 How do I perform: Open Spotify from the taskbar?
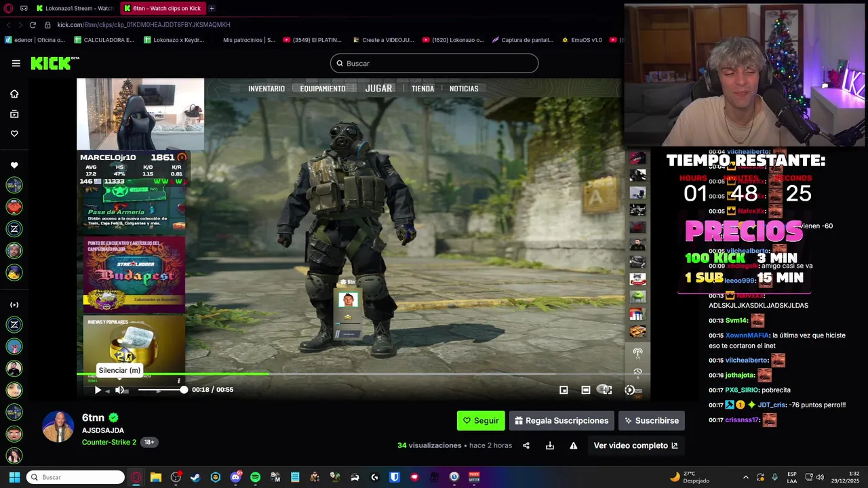(x=255, y=477)
